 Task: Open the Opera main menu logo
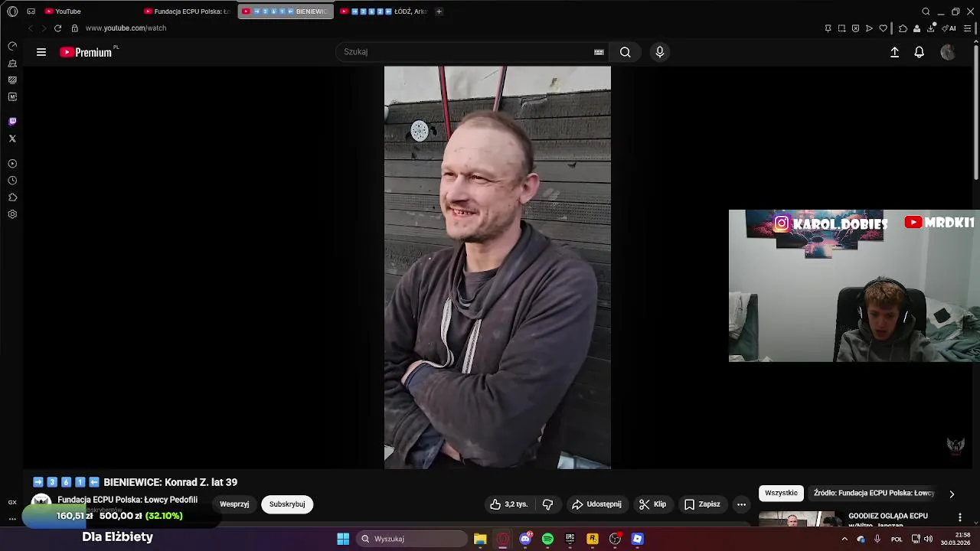(12, 11)
